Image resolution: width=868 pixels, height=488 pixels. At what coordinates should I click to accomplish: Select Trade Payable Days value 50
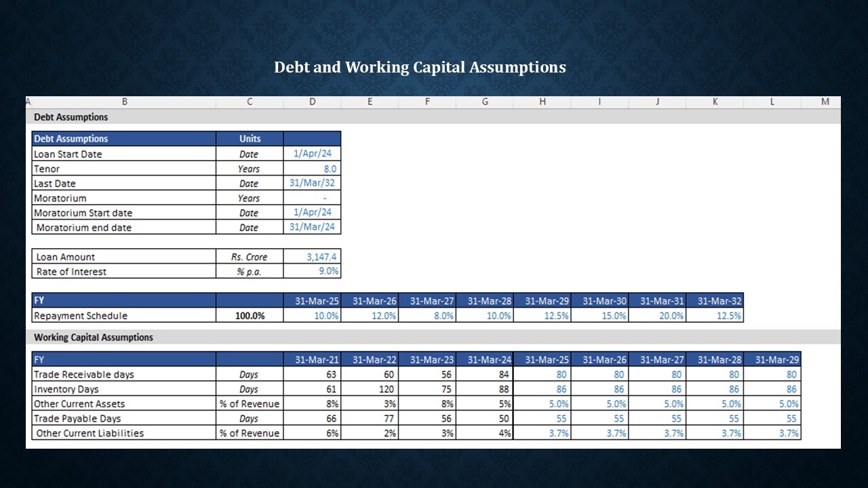[485, 418]
